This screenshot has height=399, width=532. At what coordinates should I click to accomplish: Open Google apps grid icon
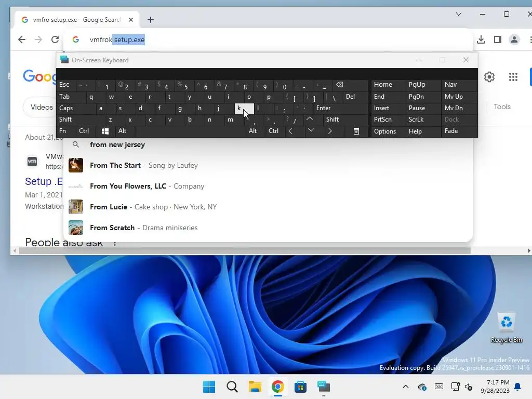[513, 77]
